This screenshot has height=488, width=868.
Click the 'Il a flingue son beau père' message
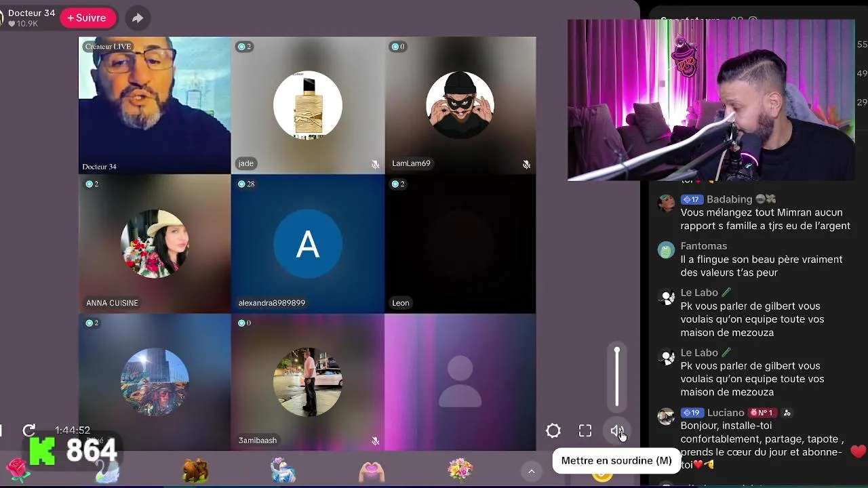762,266
